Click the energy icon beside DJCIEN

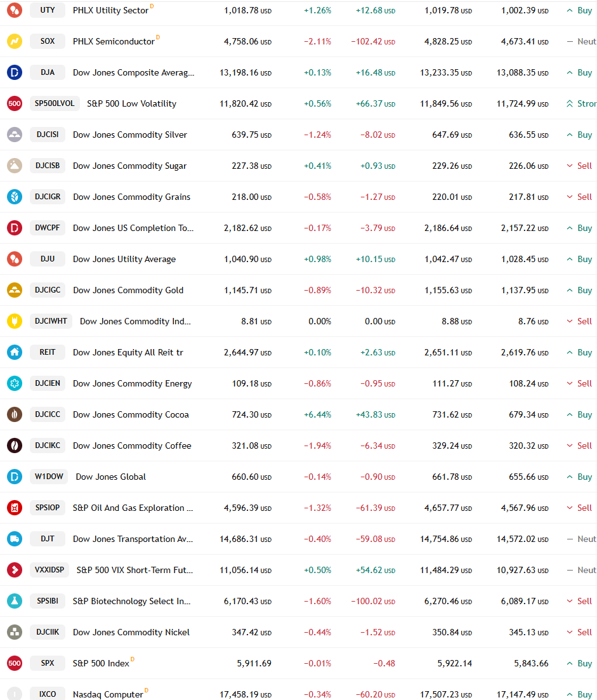(15, 383)
